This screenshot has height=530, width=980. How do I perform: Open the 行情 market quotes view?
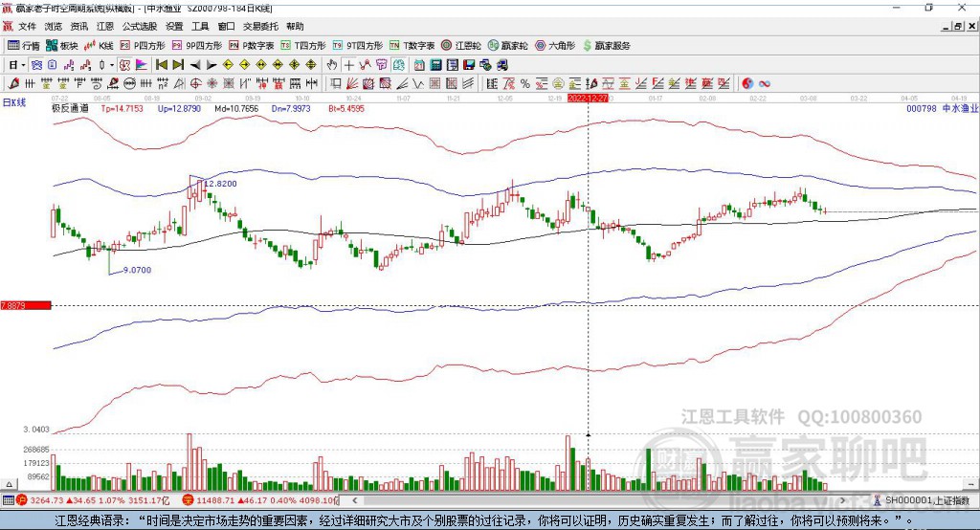pos(23,46)
